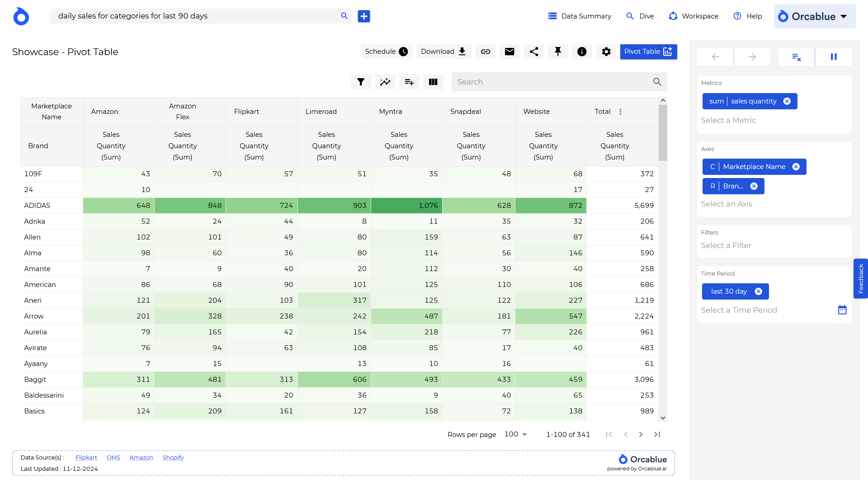Remove the Marketplace Name axis chip
Image resolution: width=868 pixels, height=488 pixels.
pyautogui.click(x=796, y=167)
